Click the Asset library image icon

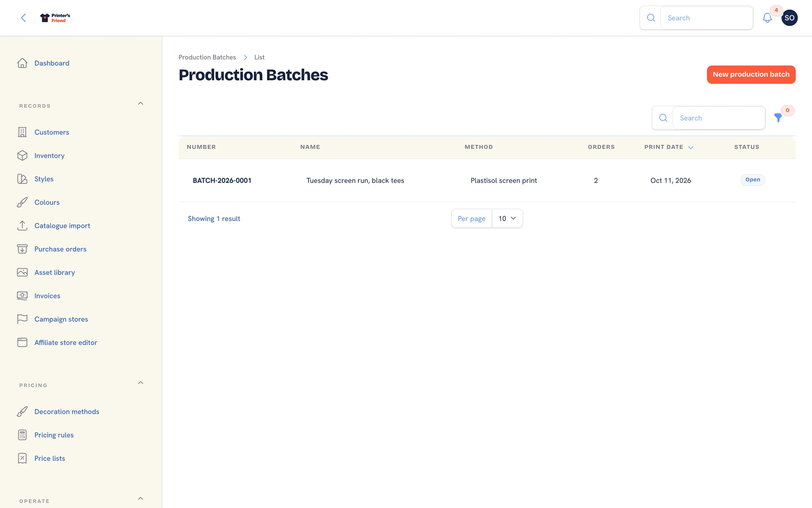22,273
